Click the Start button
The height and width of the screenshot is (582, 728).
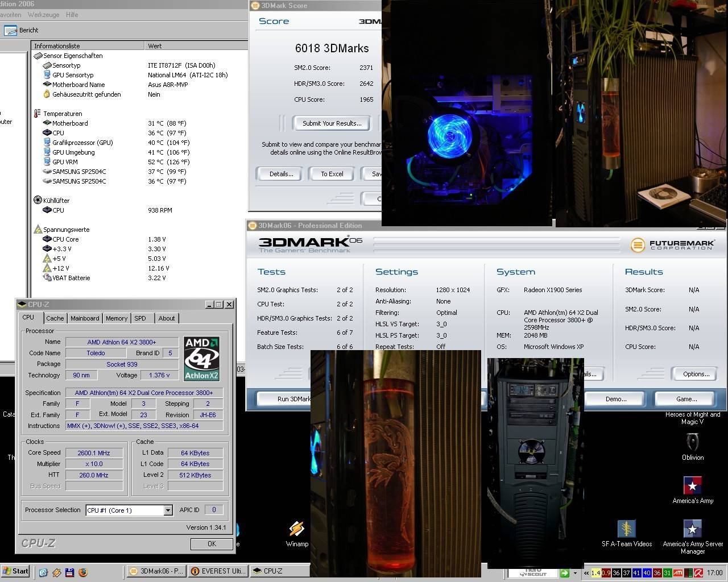(15, 572)
